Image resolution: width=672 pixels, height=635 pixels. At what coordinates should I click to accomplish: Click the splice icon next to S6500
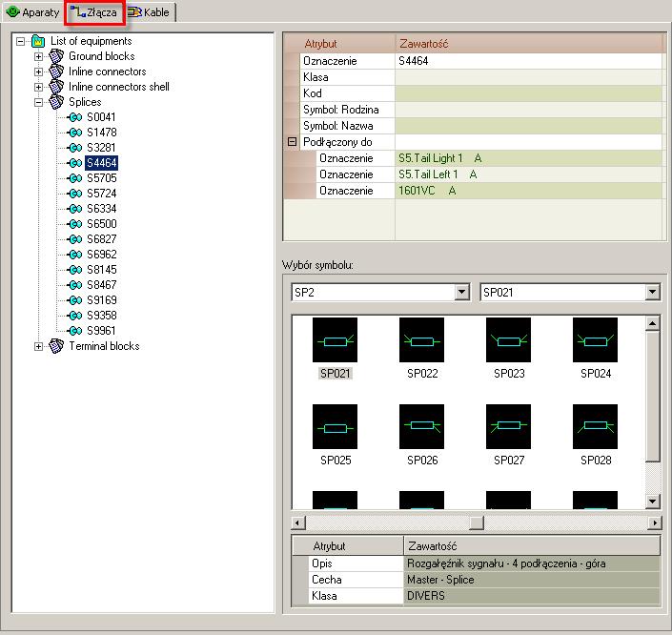(x=74, y=224)
